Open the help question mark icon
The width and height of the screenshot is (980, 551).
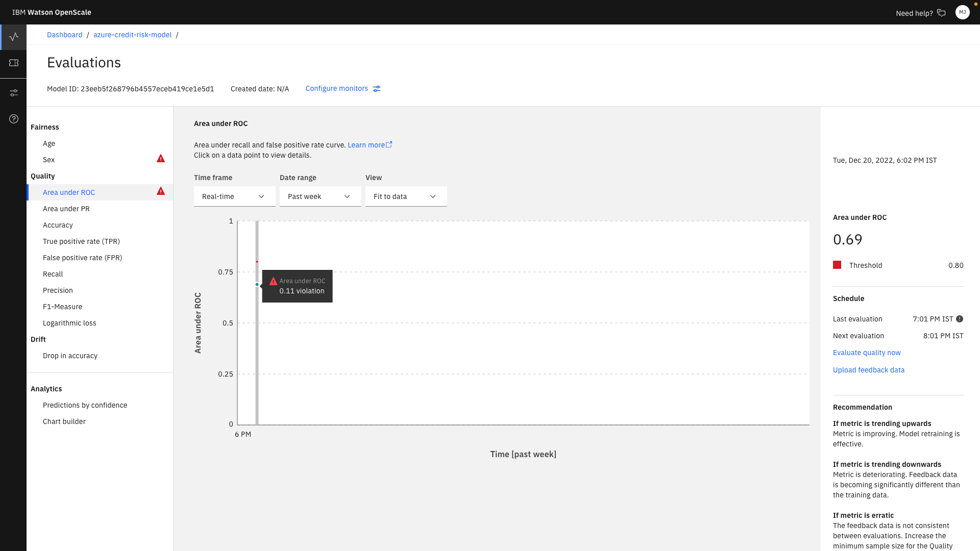[x=14, y=119]
